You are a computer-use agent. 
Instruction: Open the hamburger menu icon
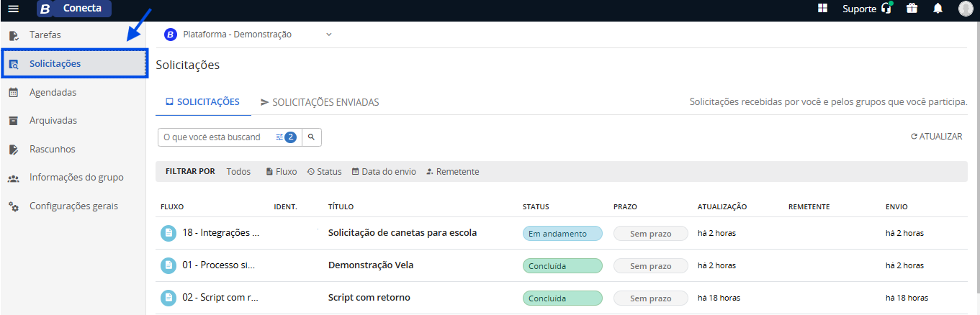point(13,9)
